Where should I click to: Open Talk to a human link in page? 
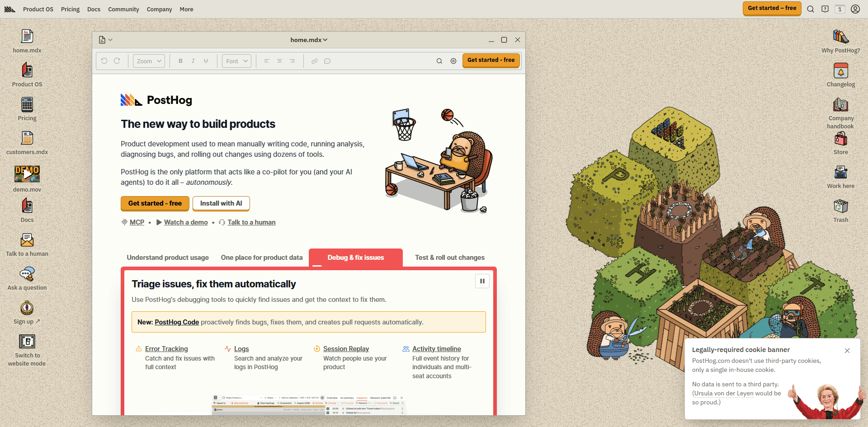[x=251, y=222]
